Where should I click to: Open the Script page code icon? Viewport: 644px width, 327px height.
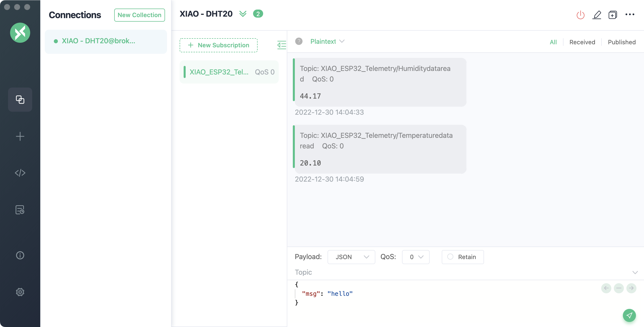20,173
